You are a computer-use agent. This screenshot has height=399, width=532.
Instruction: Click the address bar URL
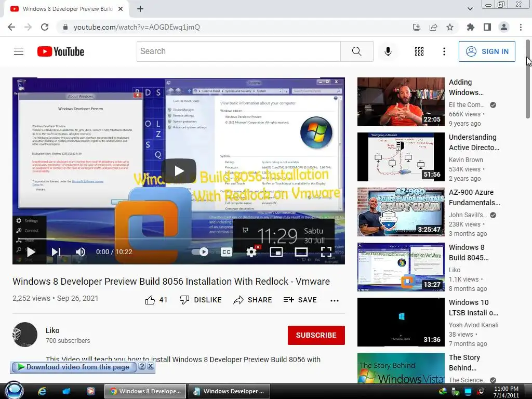point(137,27)
